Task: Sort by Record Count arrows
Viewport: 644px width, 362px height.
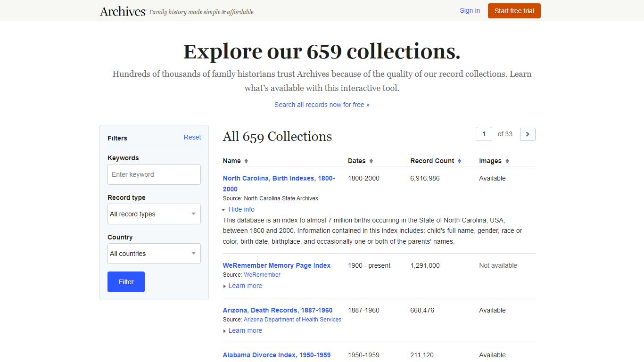Action: [x=459, y=161]
